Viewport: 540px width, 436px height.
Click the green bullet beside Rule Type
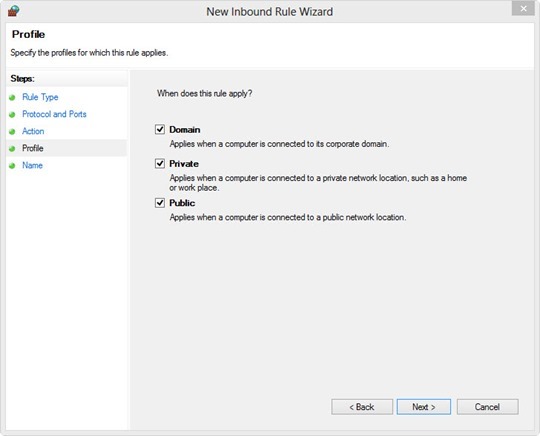12,97
